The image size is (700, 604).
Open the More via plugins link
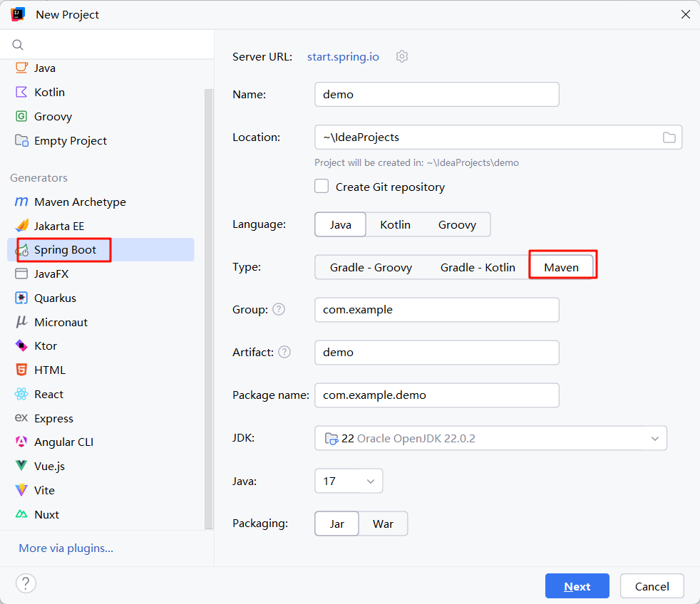tap(66, 548)
